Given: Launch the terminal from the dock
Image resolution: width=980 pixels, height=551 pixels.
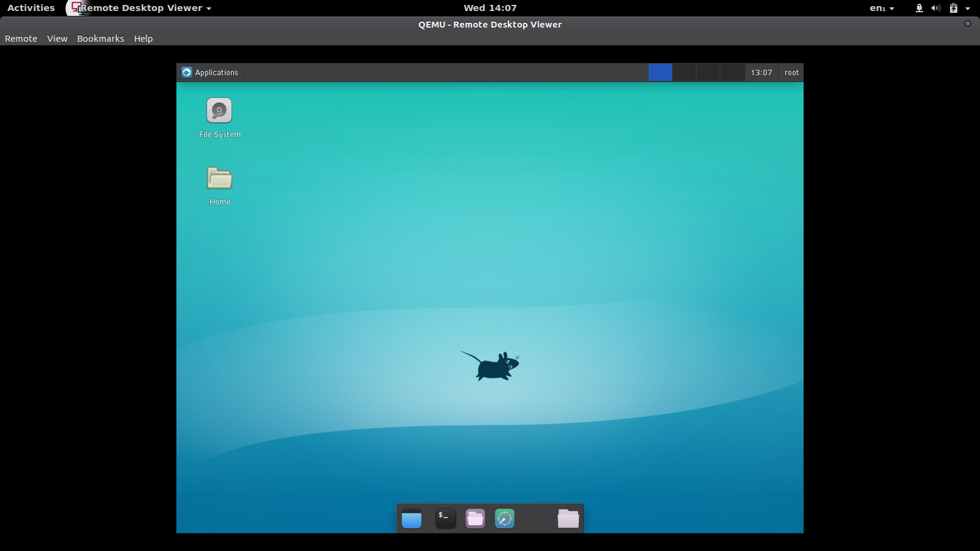Looking at the screenshot, I should click(x=446, y=519).
